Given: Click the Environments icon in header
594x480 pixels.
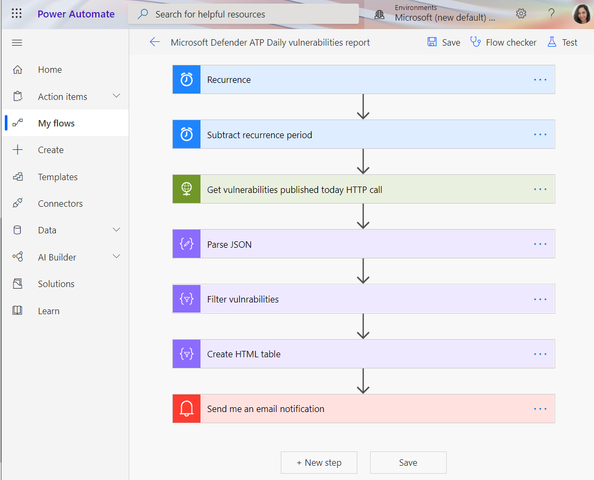Looking at the screenshot, I should [x=379, y=15].
